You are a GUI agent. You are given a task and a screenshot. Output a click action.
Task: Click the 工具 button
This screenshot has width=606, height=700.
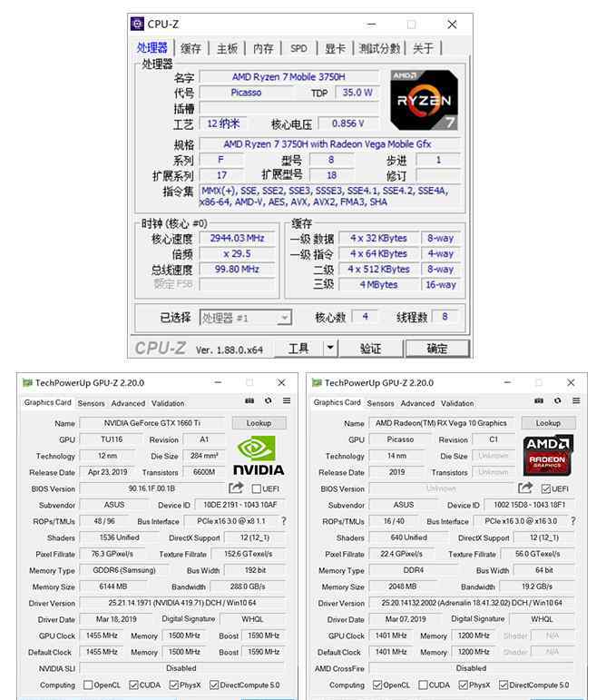coord(298,349)
